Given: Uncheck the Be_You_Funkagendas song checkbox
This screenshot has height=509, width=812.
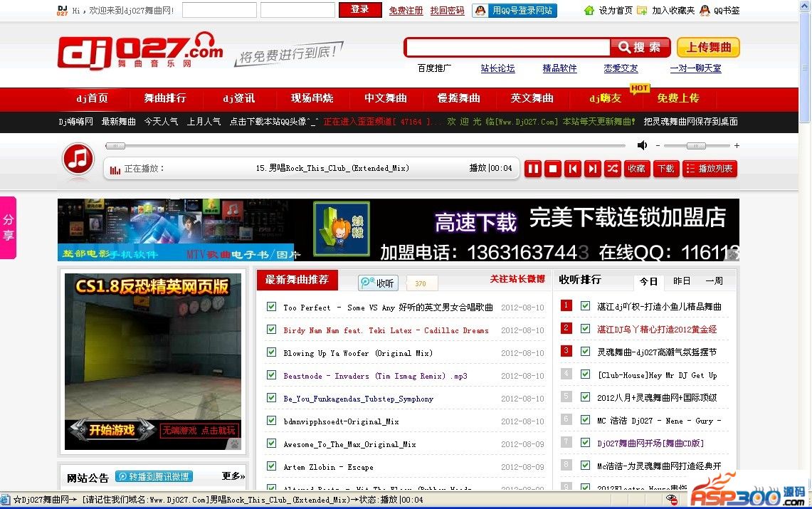Looking at the screenshot, I should coord(271,398).
